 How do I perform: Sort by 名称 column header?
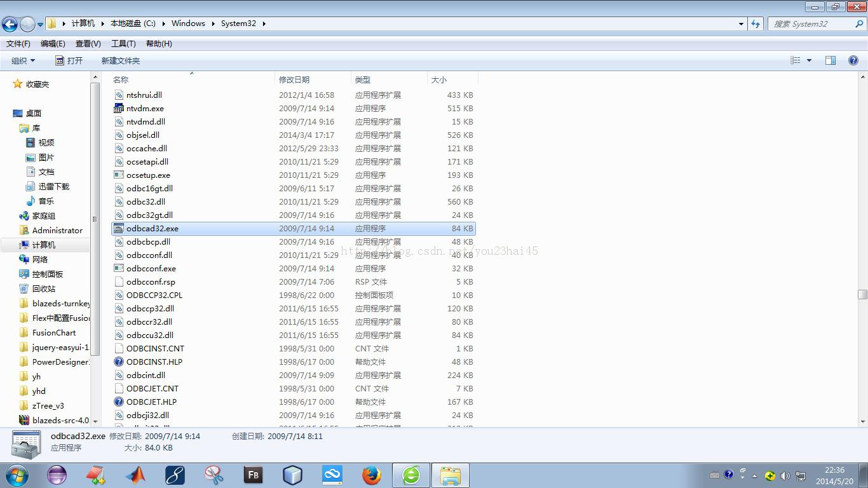coord(121,79)
